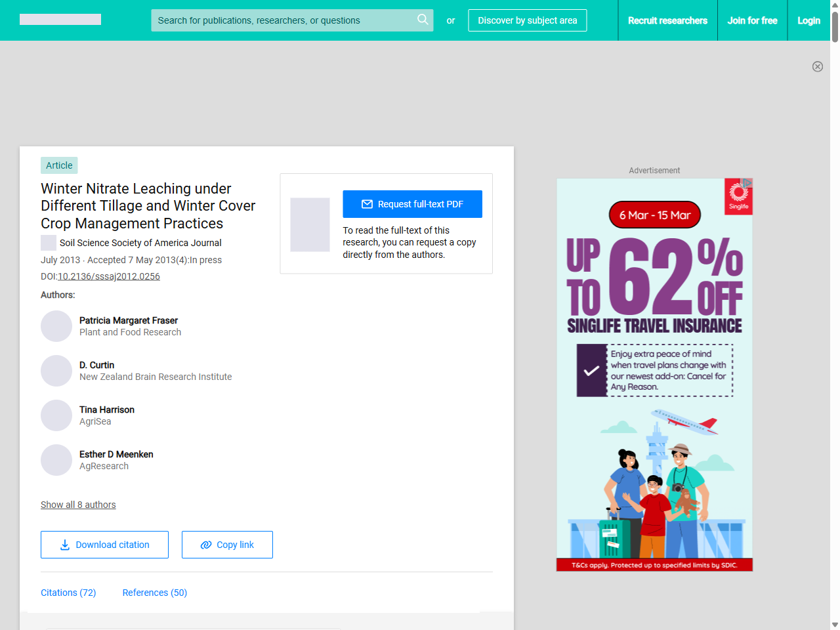The width and height of the screenshot is (840, 630).
Task: Click D. Curtin's profile avatar
Action: pos(56,371)
